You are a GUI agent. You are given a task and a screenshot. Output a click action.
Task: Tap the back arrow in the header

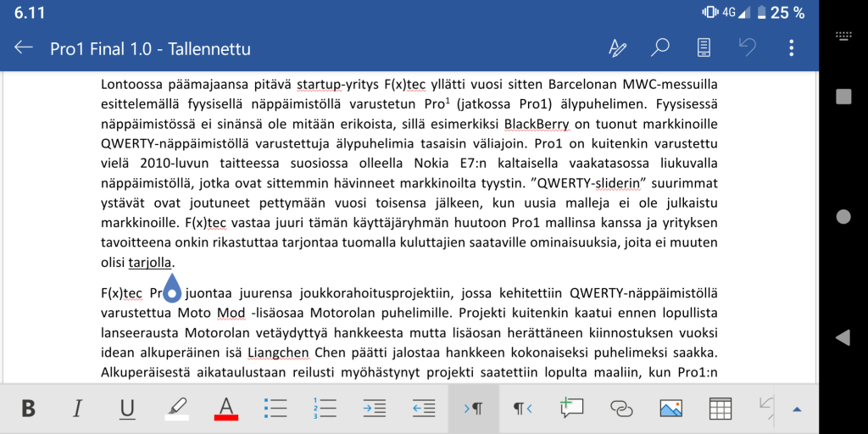tap(24, 48)
